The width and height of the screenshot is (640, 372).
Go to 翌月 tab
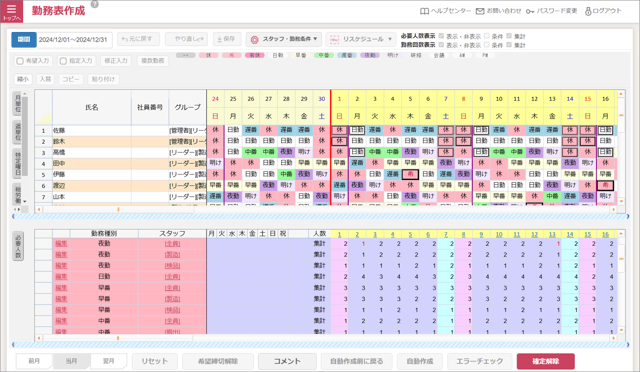click(109, 361)
